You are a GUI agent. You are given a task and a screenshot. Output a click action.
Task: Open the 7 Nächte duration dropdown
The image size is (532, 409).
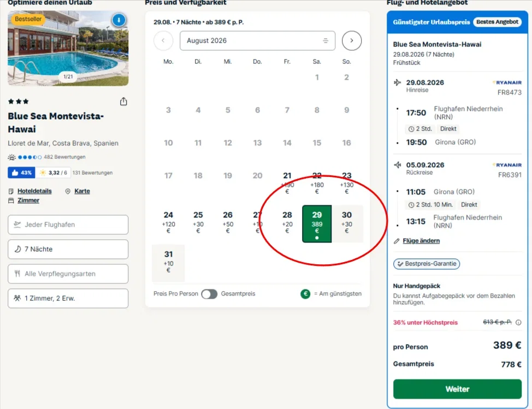[68, 249]
